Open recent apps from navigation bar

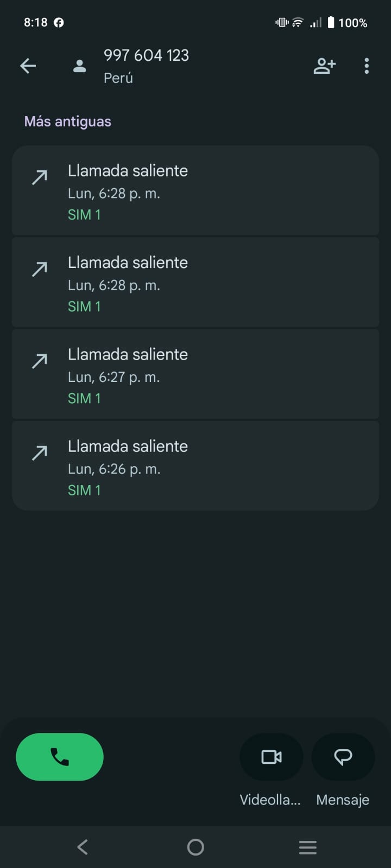(307, 847)
